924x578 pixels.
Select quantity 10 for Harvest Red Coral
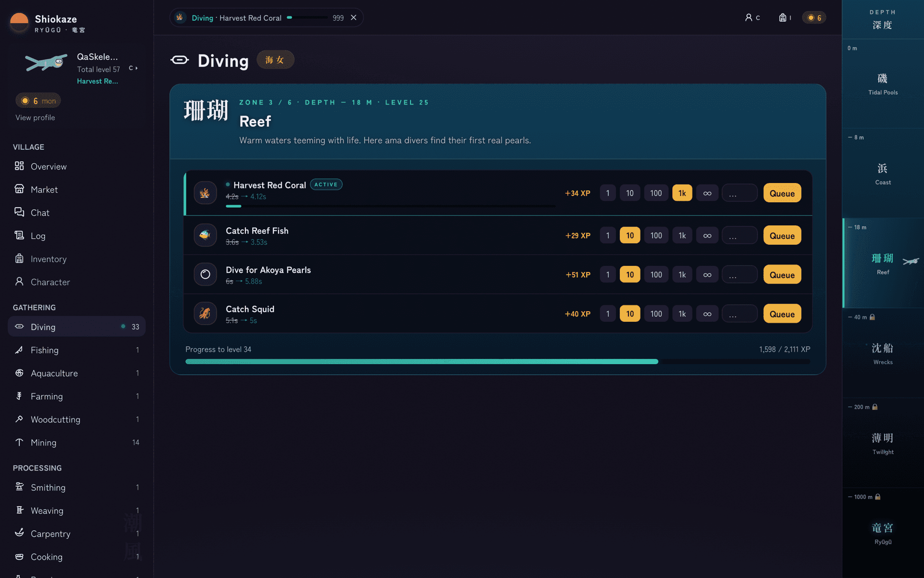click(x=630, y=193)
